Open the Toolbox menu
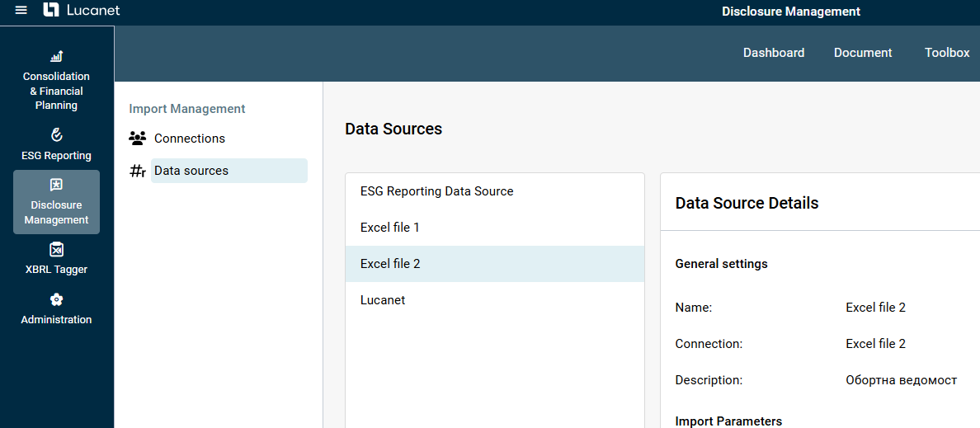Screen dimensions: 980x428 tap(947, 53)
